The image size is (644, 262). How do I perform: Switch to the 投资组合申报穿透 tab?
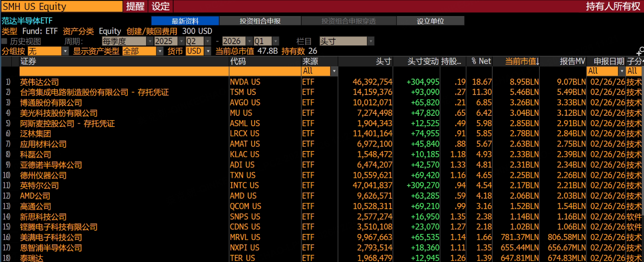pos(348,21)
